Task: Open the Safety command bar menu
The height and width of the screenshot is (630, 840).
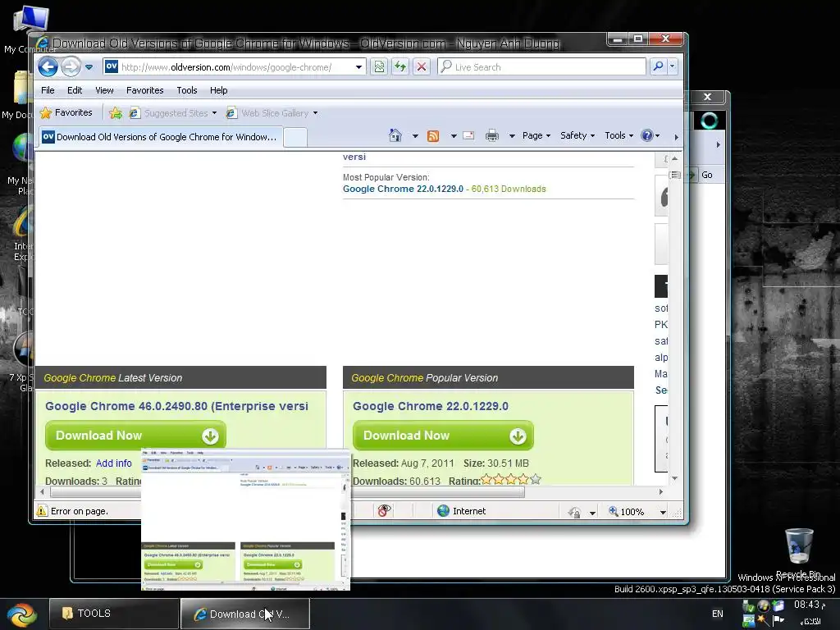Action: point(577,135)
